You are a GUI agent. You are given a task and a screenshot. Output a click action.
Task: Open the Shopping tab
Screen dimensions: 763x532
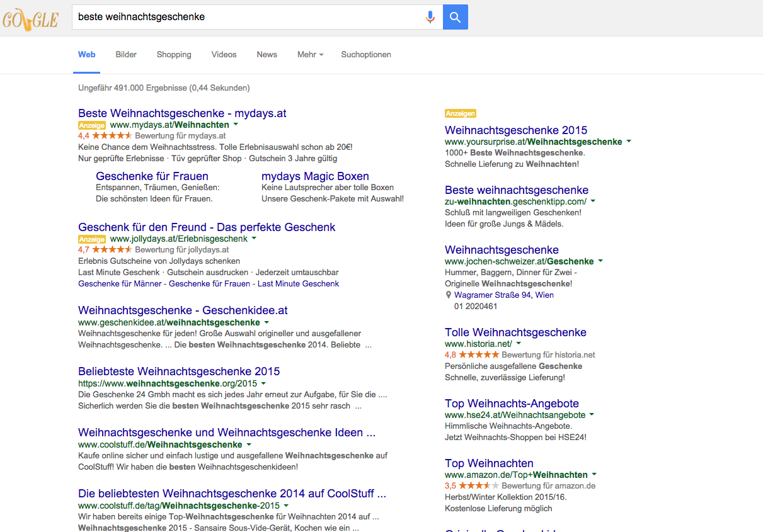[x=174, y=55]
